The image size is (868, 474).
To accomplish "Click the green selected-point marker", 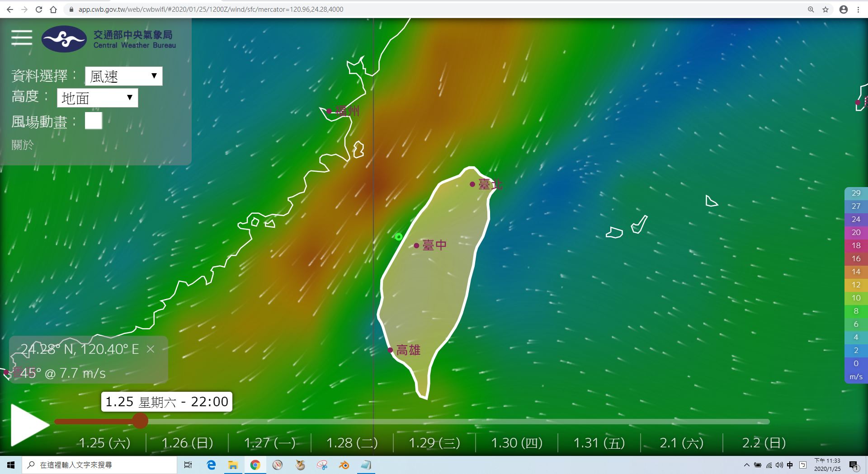I will coord(398,237).
